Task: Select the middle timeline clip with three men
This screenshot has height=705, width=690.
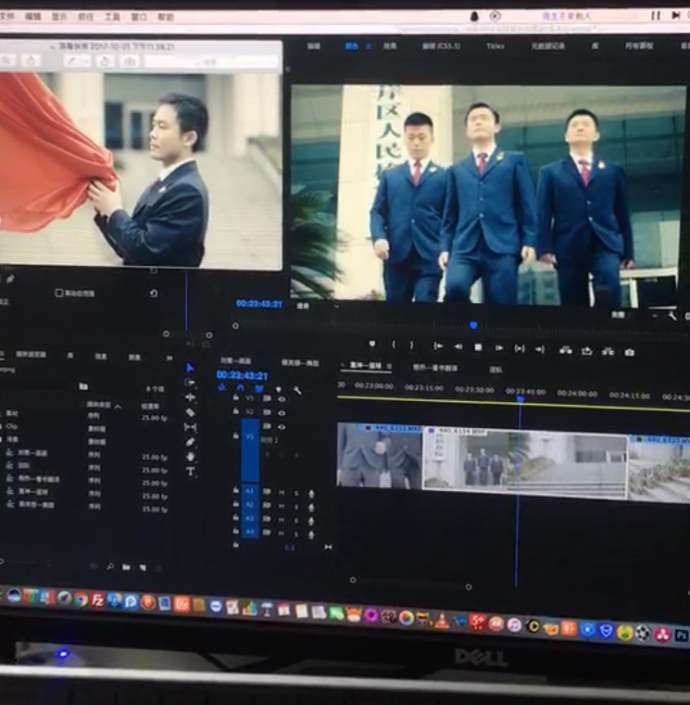Action: pyautogui.click(x=524, y=463)
